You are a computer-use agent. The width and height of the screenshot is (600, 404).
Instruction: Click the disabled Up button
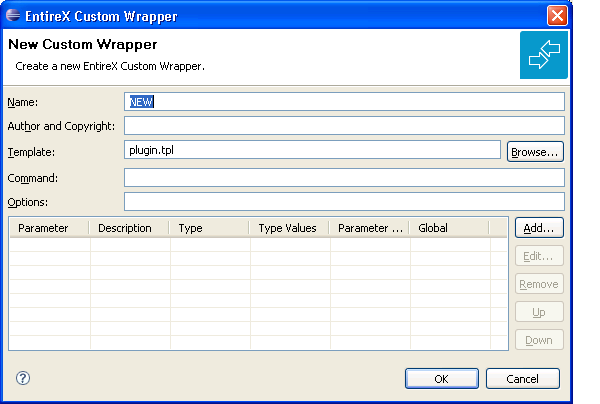pyautogui.click(x=539, y=312)
